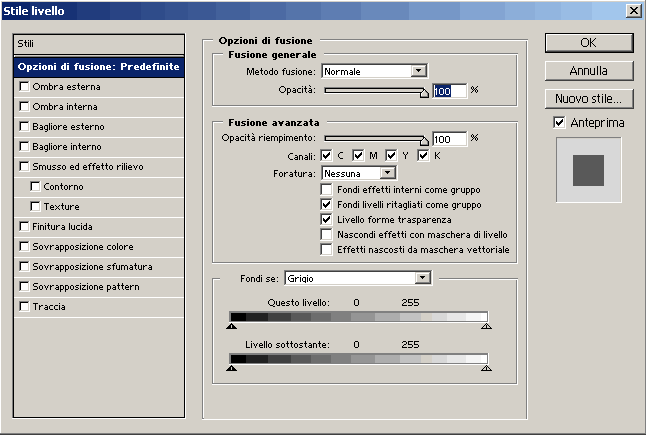Viewport: 646px width, 435px height.
Task: Open the Metodo fusione dropdown
Action: pos(418,71)
